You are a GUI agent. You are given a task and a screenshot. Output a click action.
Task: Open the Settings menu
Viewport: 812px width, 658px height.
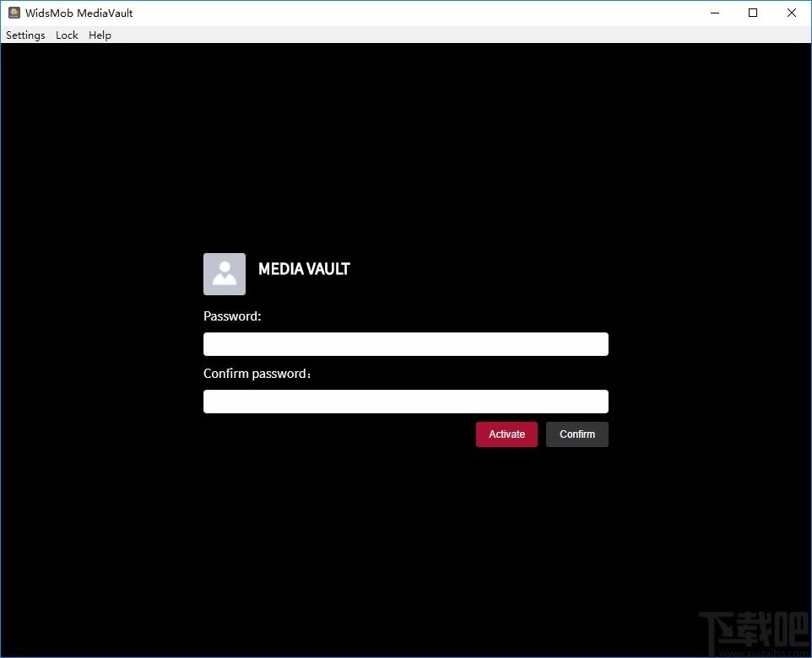[25, 35]
